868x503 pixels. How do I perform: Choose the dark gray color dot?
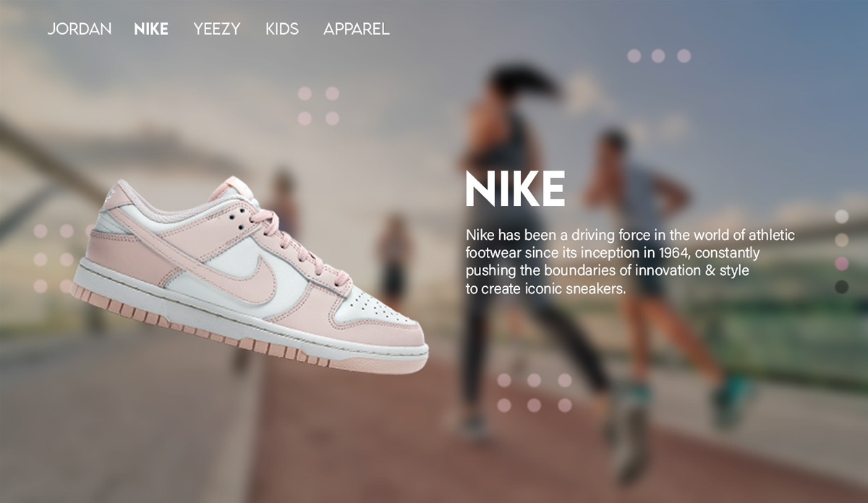[x=841, y=287]
